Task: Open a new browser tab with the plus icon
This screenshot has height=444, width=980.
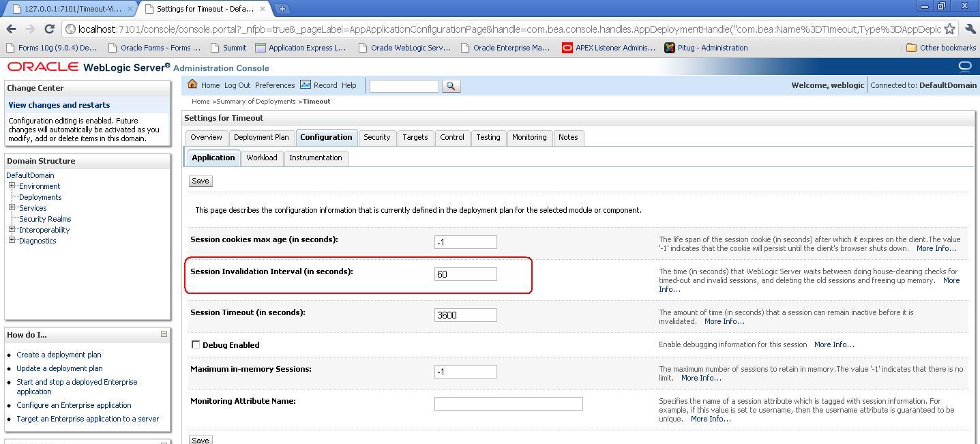Action: (x=282, y=10)
